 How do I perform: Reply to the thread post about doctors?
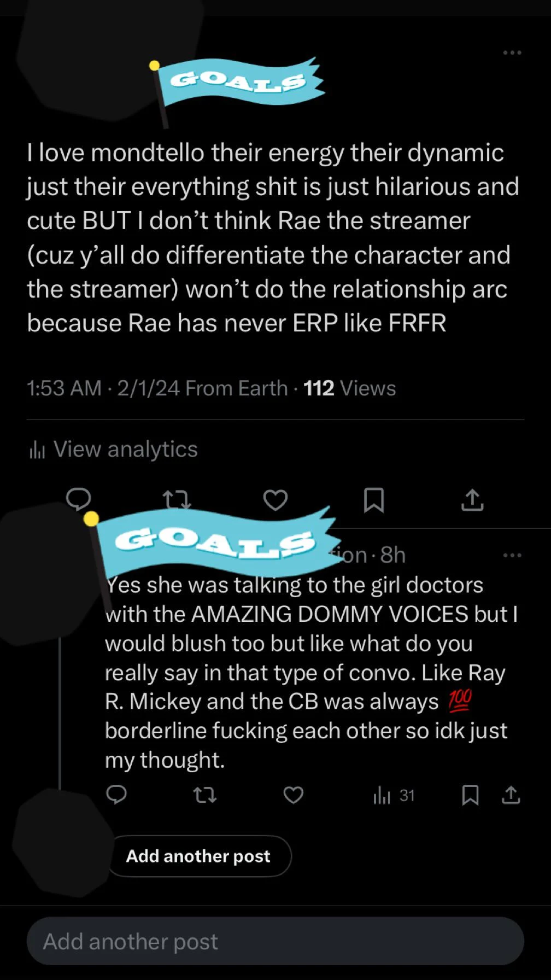point(116,795)
